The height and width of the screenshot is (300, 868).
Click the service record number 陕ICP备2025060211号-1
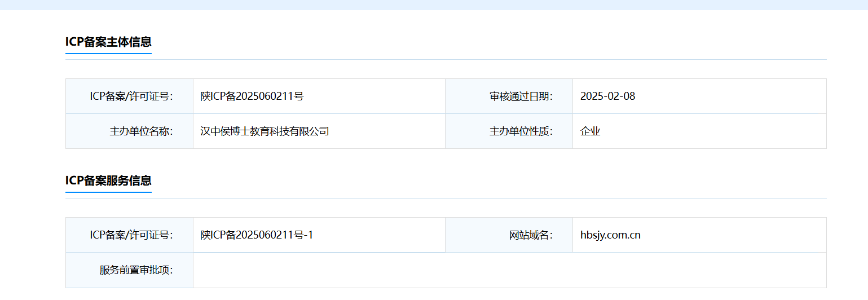tap(257, 235)
